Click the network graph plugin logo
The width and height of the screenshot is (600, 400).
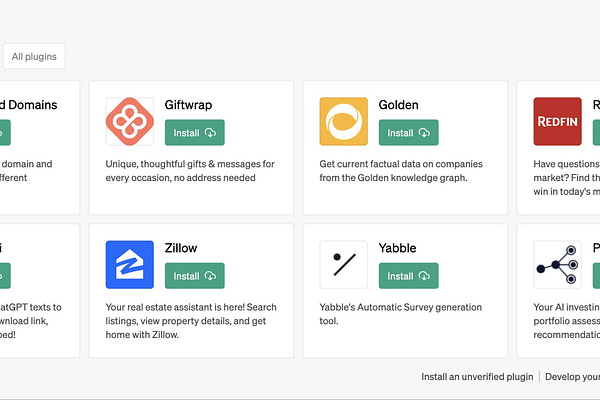click(558, 264)
